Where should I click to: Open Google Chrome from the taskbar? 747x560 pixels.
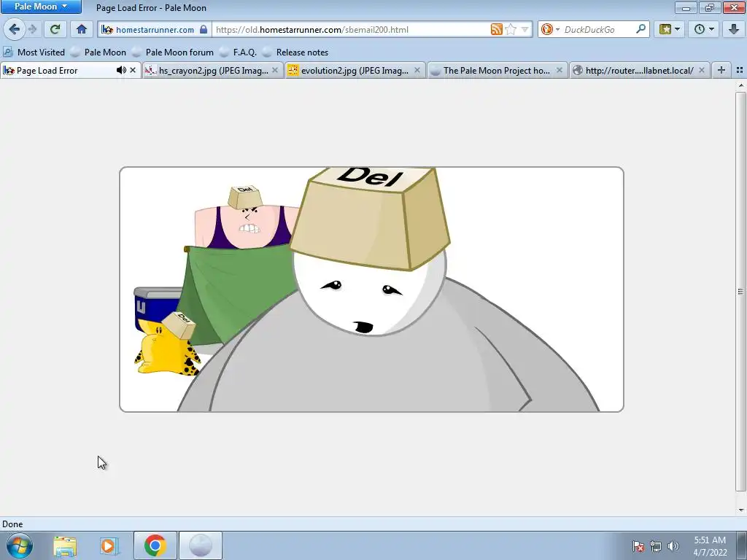pos(155,545)
